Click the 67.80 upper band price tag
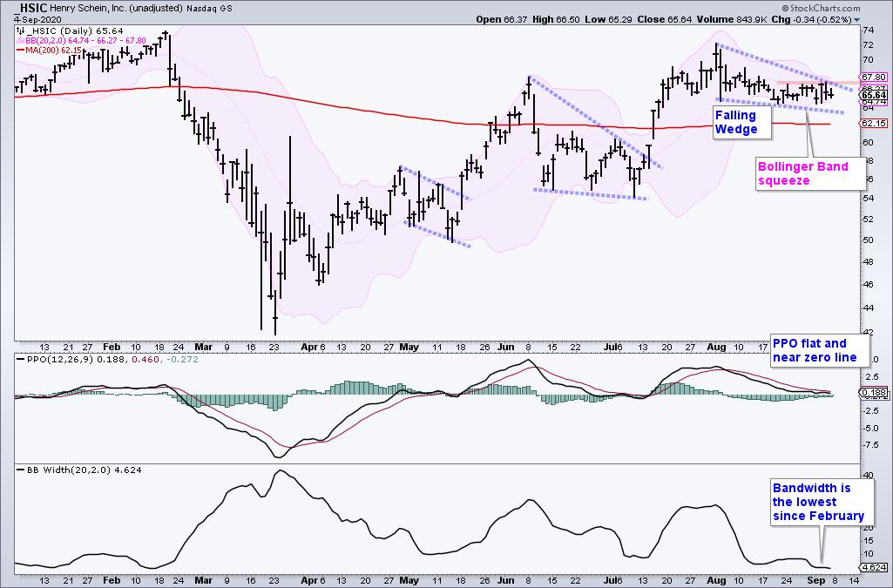This screenshot has width=893, height=588. pos(873,77)
